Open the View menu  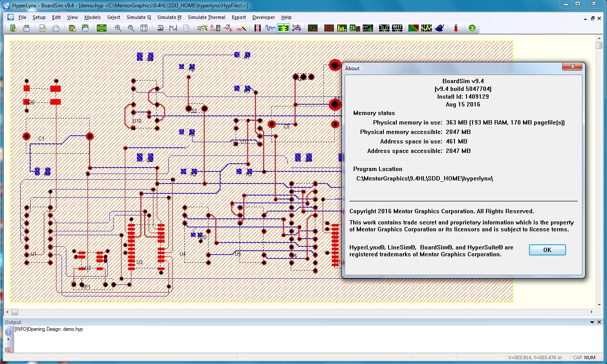click(x=72, y=17)
